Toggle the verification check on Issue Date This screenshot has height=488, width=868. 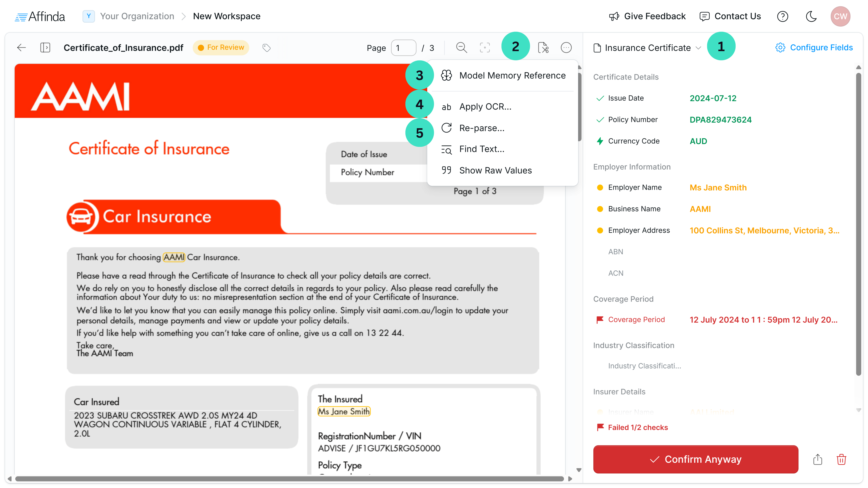point(600,98)
